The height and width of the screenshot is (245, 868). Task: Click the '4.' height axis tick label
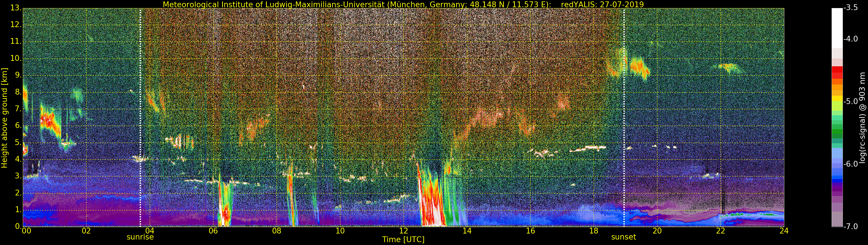click(18, 159)
